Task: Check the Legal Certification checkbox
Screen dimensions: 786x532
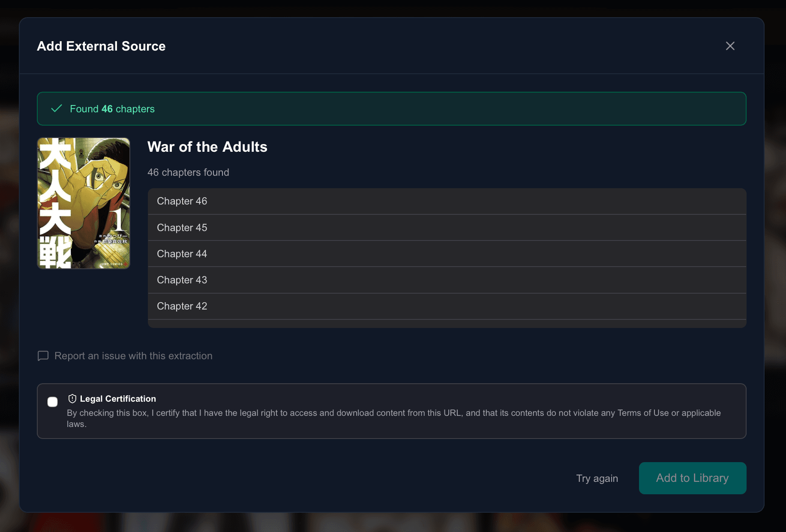Action: click(52, 402)
